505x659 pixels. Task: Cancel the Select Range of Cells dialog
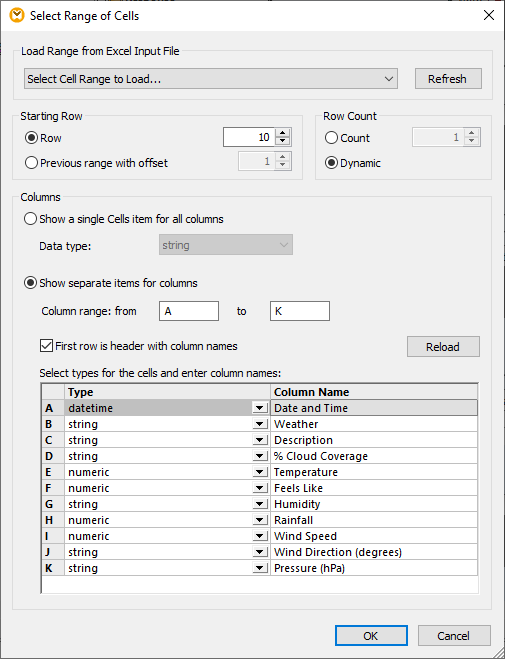click(x=454, y=635)
